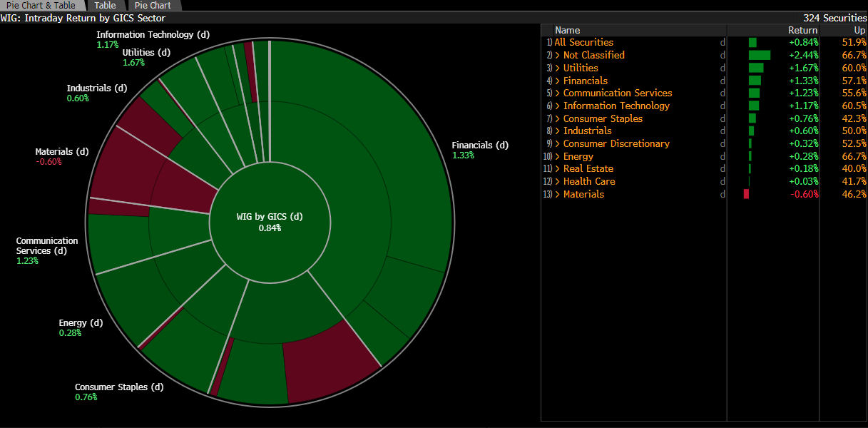
Task: Click the All Securities row
Action: (583, 43)
